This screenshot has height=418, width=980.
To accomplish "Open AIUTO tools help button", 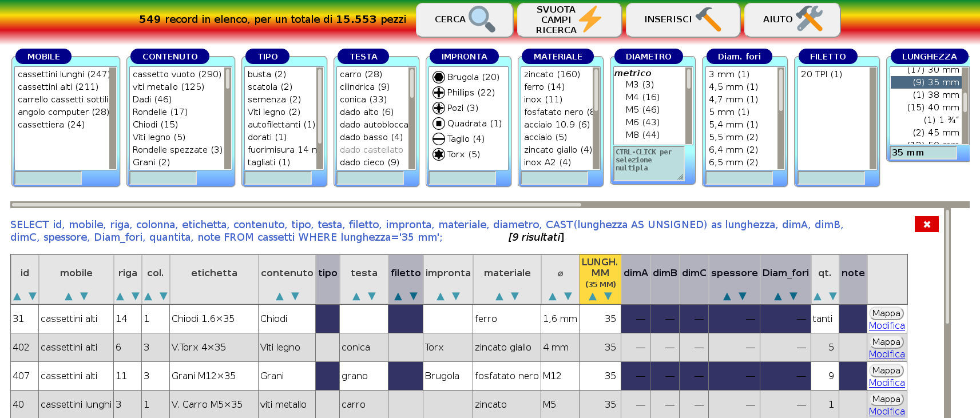I will click(x=792, y=19).
